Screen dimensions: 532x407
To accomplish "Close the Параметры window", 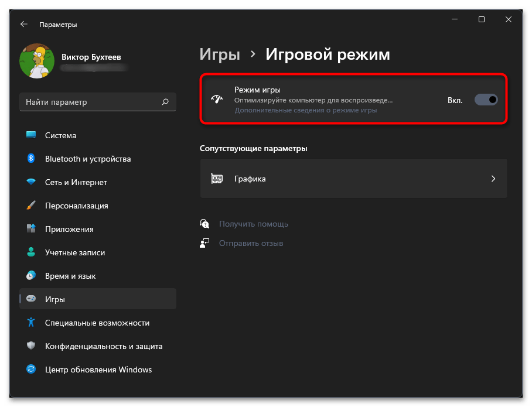I will pyautogui.click(x=508, y=19).
